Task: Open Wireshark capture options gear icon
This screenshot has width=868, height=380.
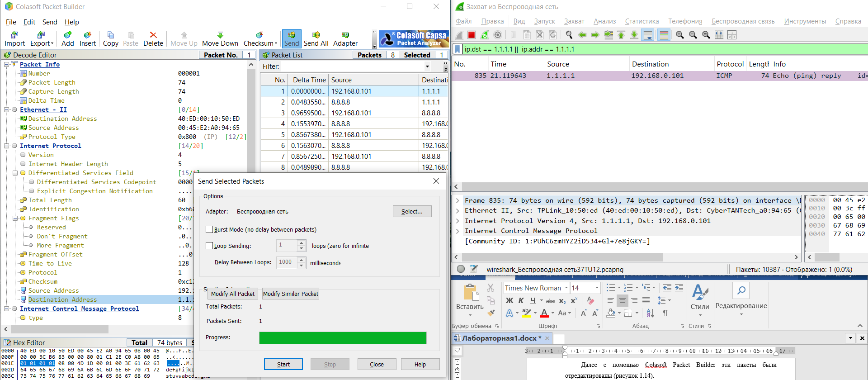Action: tap(498, 35)
